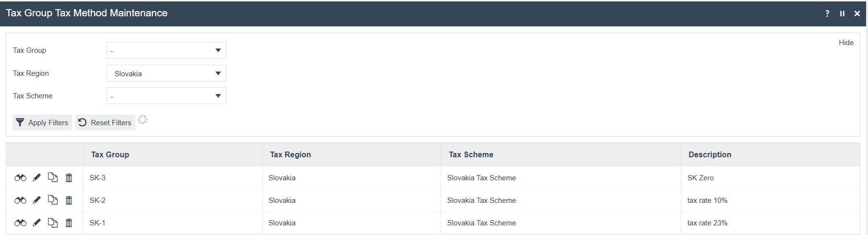Copy the SK-2 tax group row
Screen dimensions: 868x235
click(53, 200)
